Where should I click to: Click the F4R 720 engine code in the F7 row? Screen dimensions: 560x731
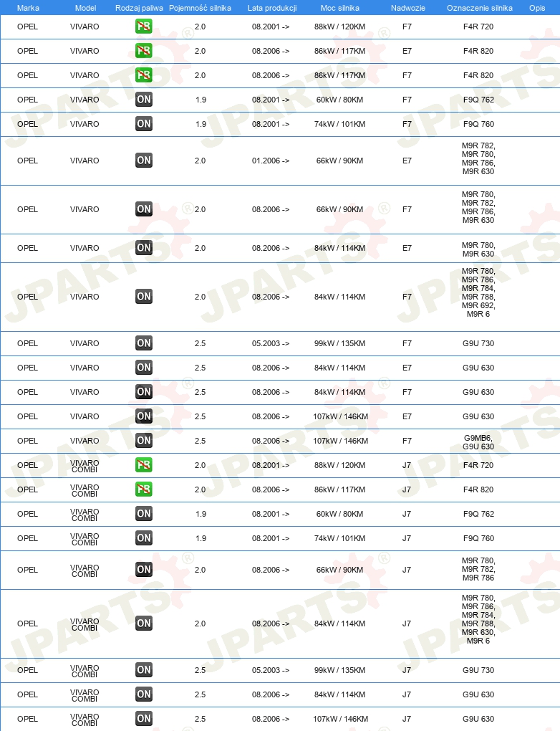(478, 27)
